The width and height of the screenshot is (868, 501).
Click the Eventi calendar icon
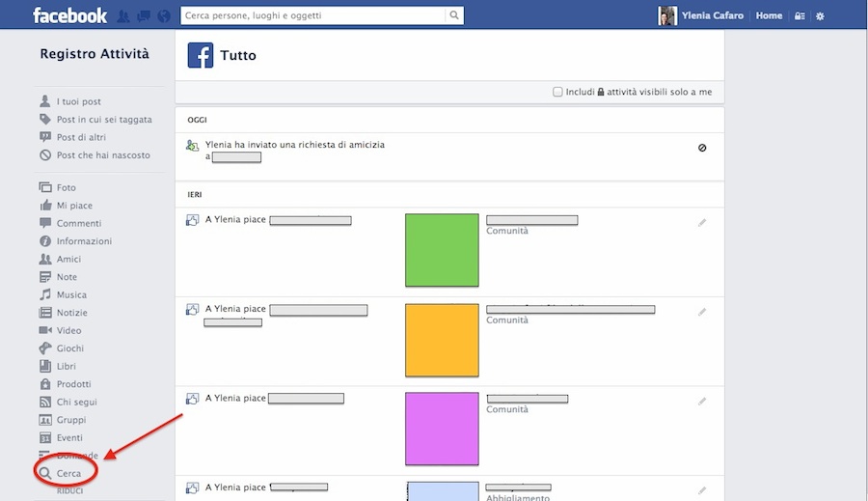45,438
